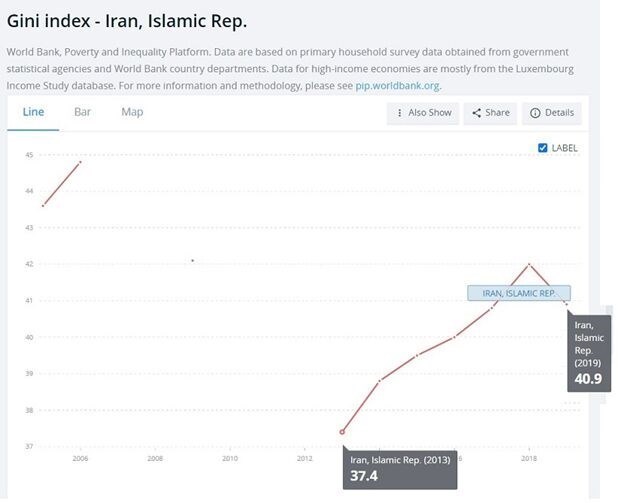Click the 2013 data point at 37.4
This screenshot has height=503, width=618.
[342, 432]
